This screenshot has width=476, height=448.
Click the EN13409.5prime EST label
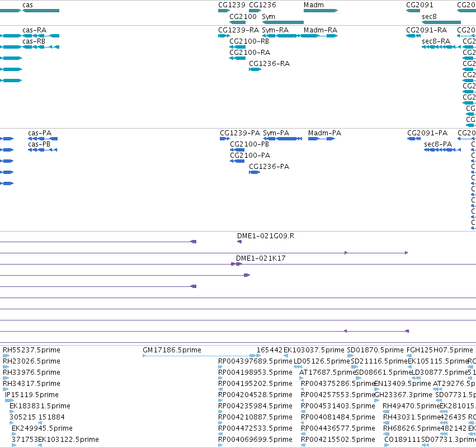403,384
